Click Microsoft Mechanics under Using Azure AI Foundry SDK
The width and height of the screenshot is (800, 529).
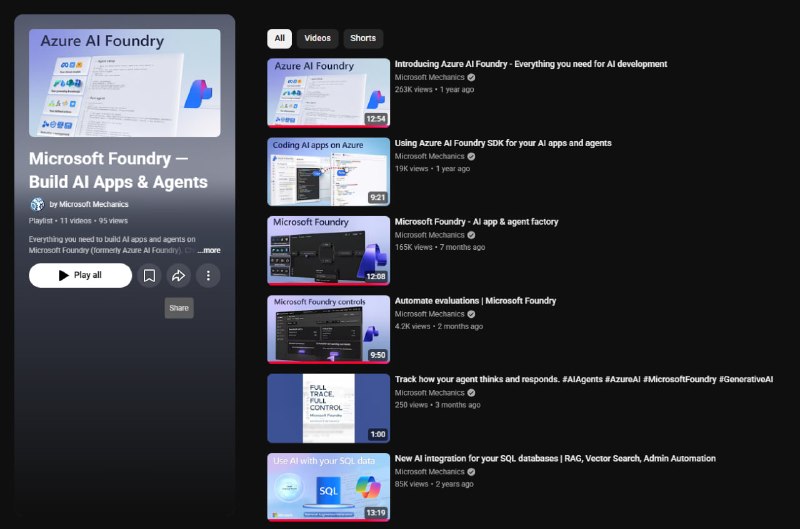click(x=429, y=157)
